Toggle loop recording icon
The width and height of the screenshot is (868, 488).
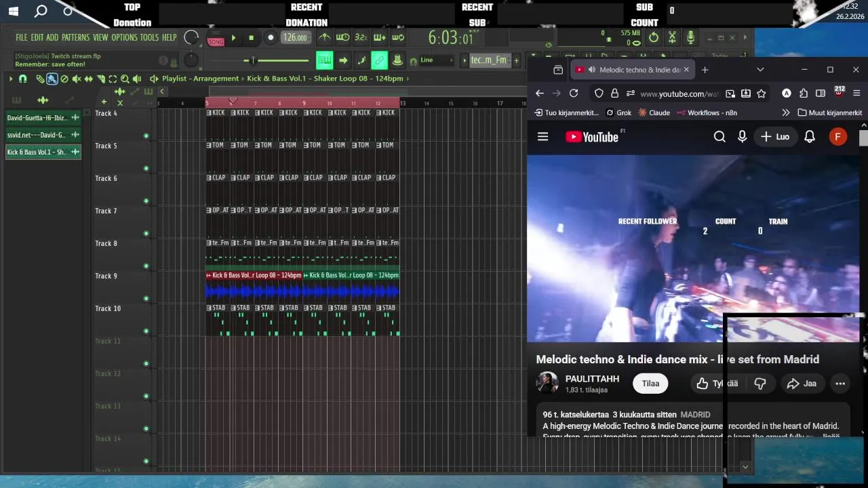(x=398, y=38)
